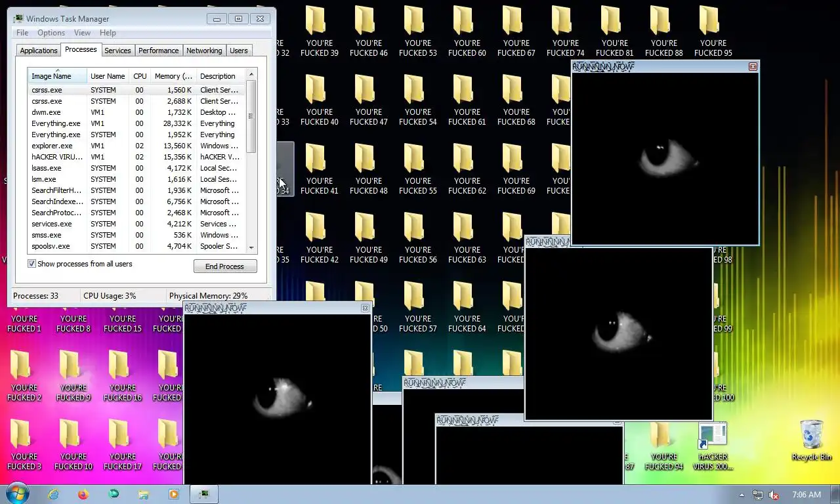Select desktop folder numbered 95
This screenshot has height=504, width=840.
713,31
